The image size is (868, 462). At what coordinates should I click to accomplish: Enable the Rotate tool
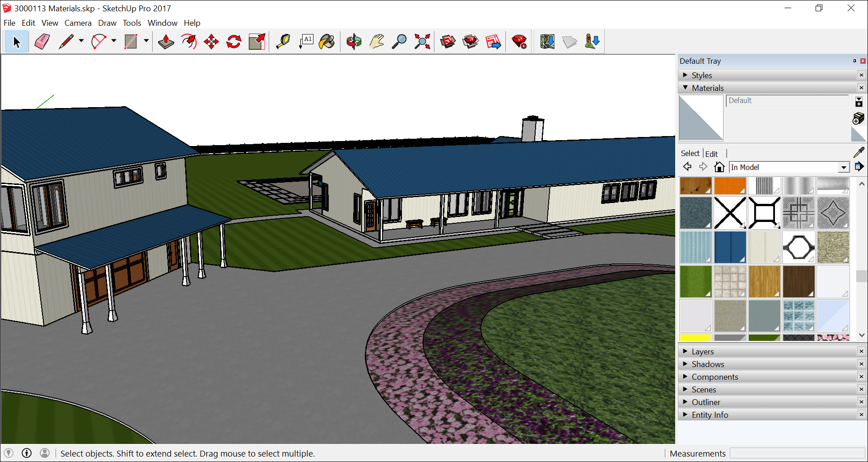click(x=233, y=41)
